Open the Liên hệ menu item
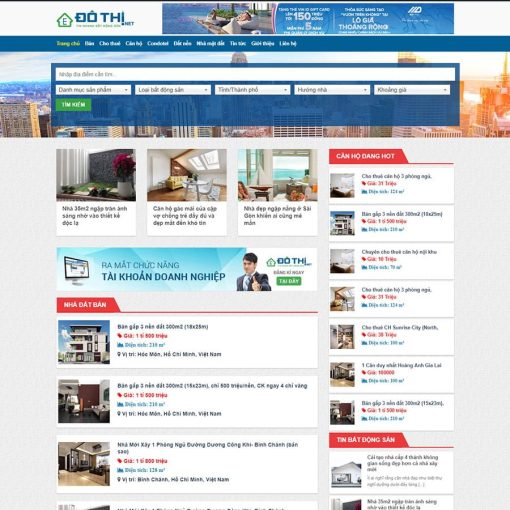 pos(288,43)
